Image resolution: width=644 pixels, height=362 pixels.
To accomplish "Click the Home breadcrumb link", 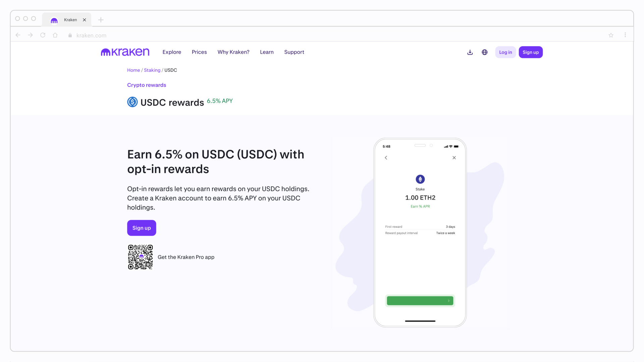I will (133, 70).
